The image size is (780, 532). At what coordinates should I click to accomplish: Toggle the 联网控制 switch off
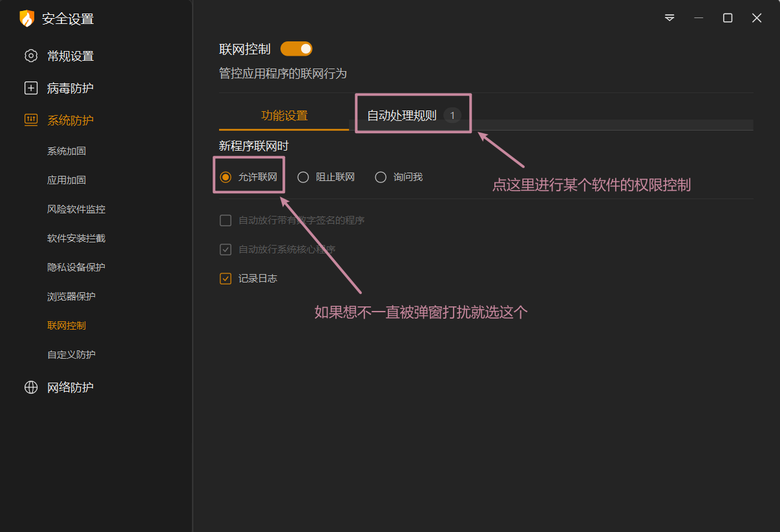(296, 49)
